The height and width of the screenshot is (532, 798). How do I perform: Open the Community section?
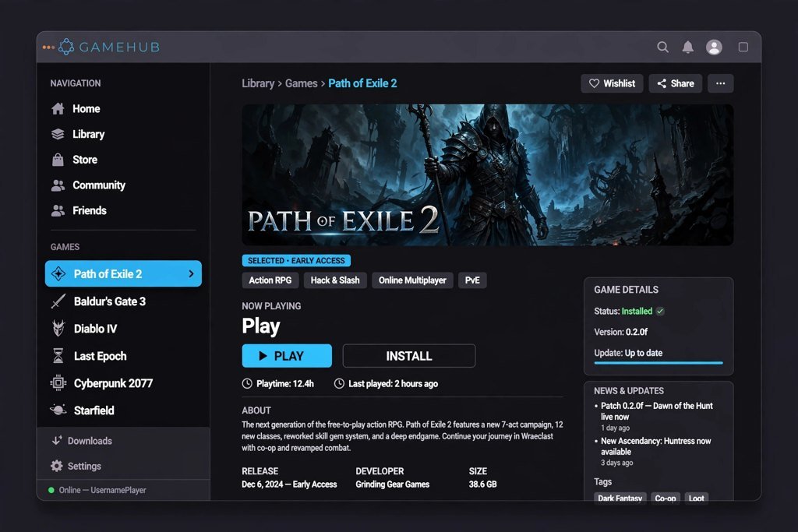tap(99, 185)
